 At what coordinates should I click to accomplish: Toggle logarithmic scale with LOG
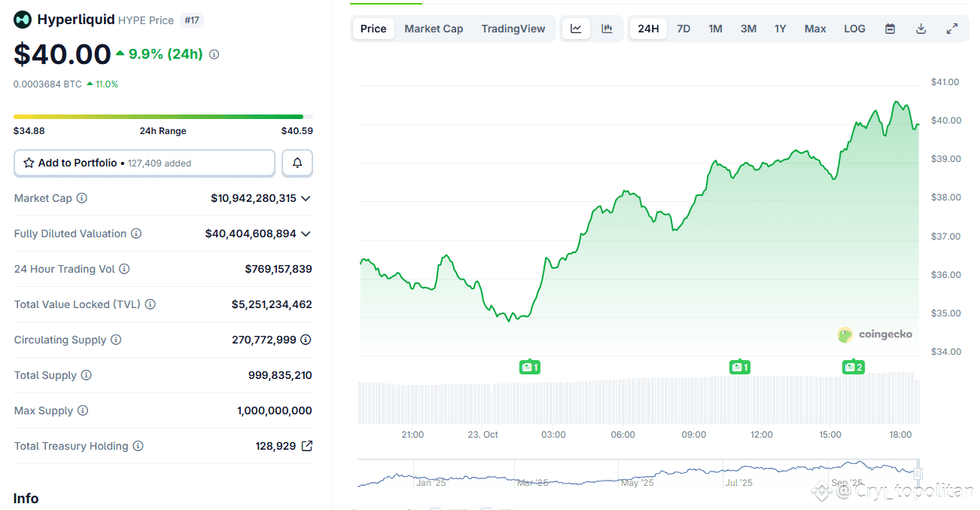854,28
